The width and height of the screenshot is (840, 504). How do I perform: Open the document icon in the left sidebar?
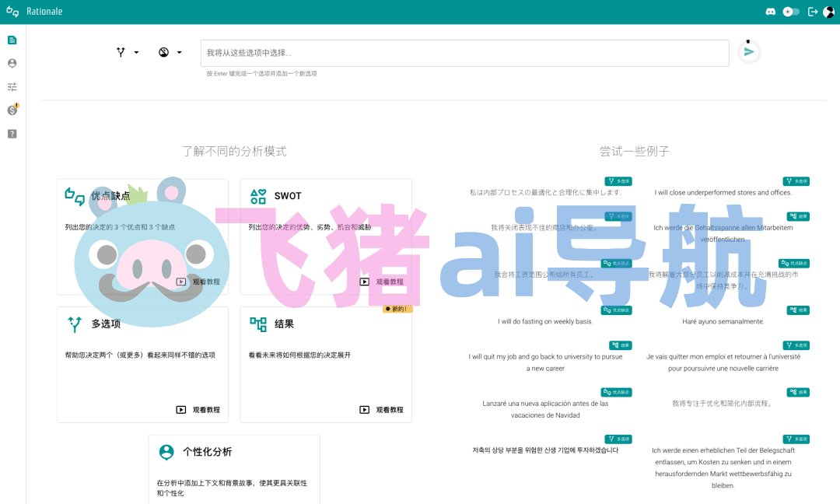12,40
